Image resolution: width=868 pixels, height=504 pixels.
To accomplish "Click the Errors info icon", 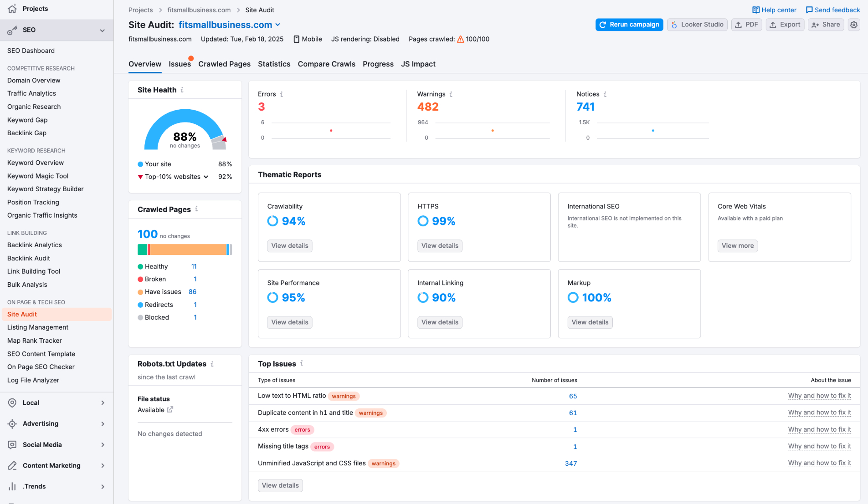I will 281,94.
